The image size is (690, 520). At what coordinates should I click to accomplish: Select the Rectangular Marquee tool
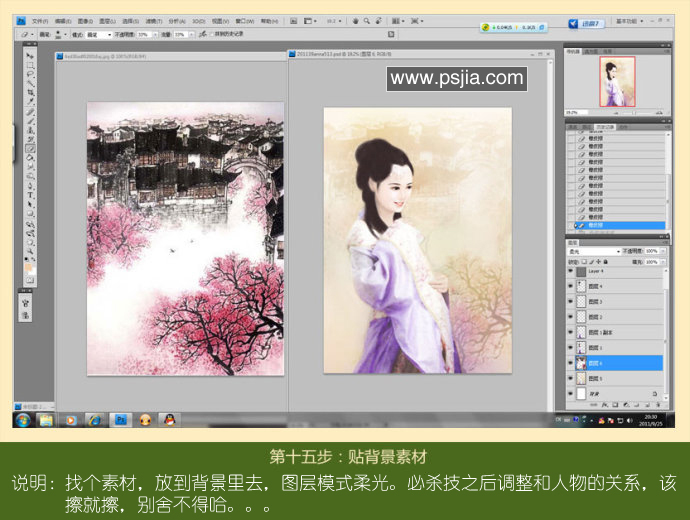click(30, 66)
